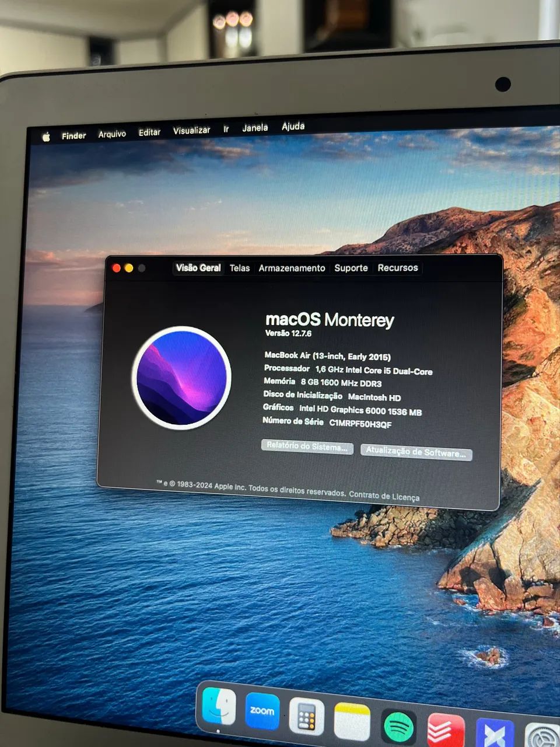560x747 pixels.
Task: Click 'MacBook Air (13-inch, Early 2015)' text
Action: (327, 356)
